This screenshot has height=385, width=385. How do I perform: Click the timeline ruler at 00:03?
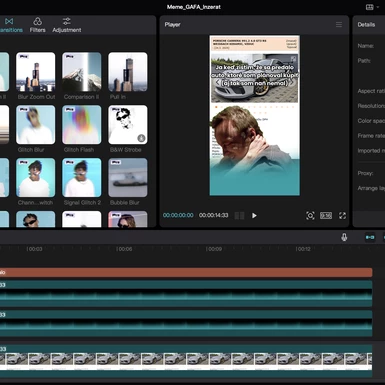tap(34, 249)
